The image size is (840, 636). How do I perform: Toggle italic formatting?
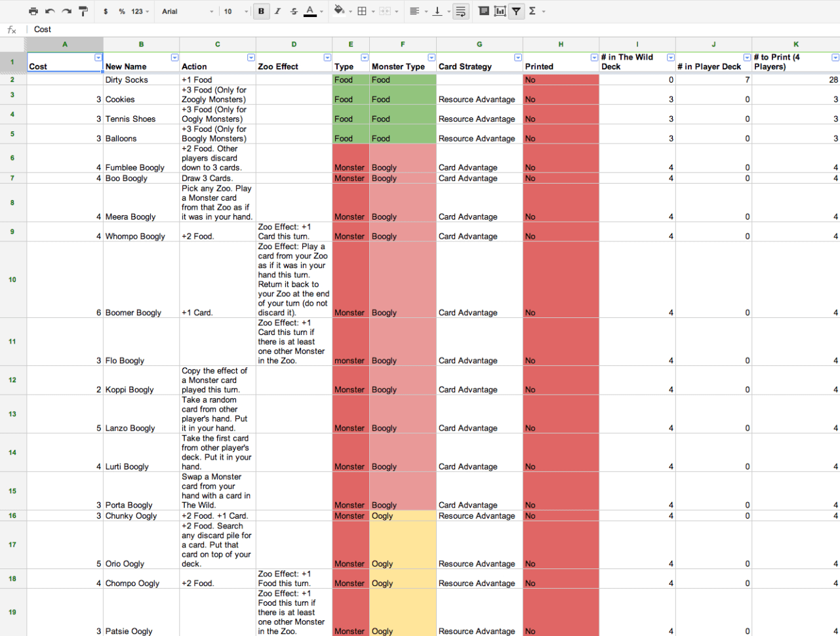(276, 11)
